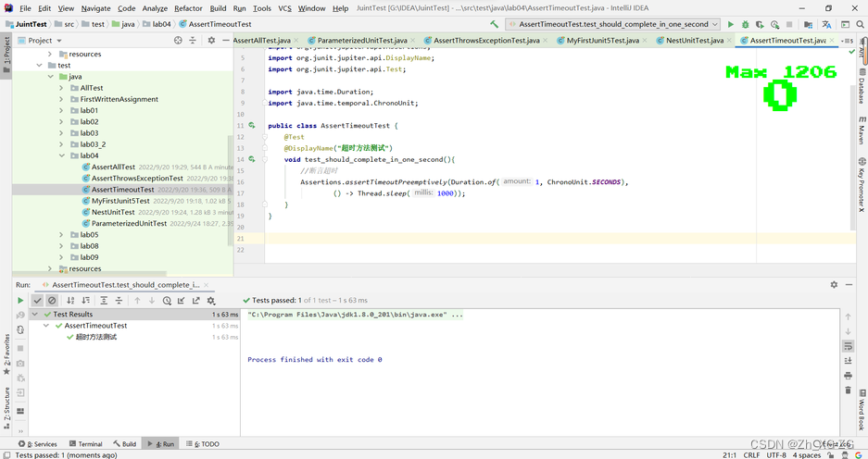This screenshot has height=459, width=868.
Task: Toggle the Maven tool window stripe
Action: pos(862,130)
